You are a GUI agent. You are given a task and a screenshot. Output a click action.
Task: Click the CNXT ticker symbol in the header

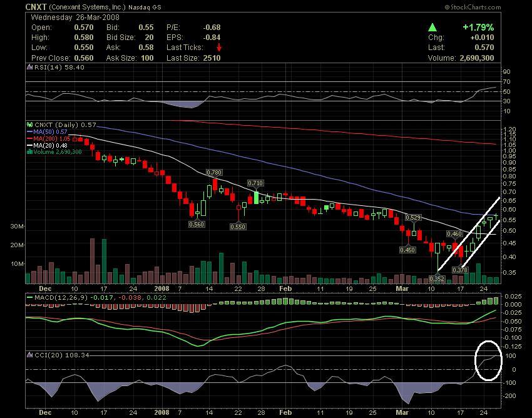(x=36, y=7)
